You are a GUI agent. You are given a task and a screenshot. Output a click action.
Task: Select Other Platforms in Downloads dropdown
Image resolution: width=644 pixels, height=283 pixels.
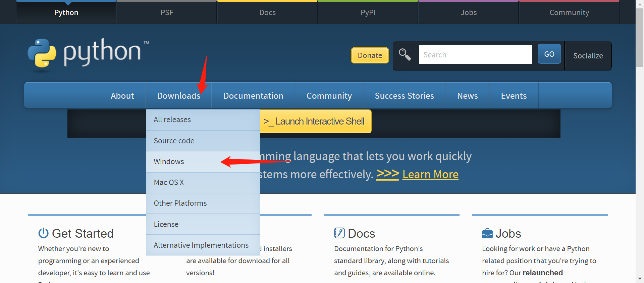point(203,203)
